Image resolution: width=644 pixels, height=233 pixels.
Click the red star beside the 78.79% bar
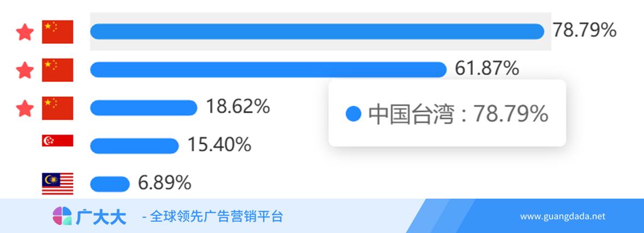25,32
